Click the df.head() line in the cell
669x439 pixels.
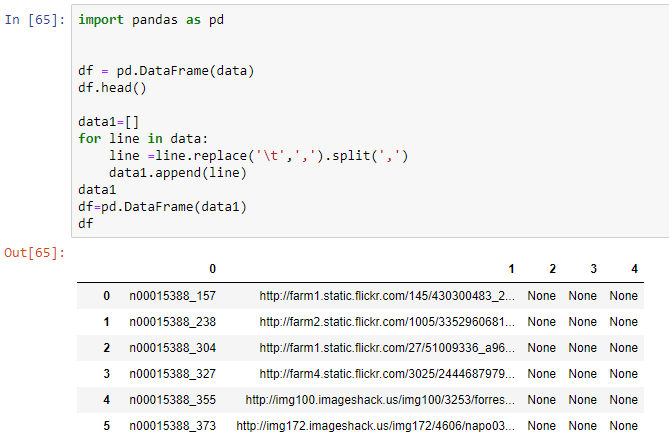112,88
